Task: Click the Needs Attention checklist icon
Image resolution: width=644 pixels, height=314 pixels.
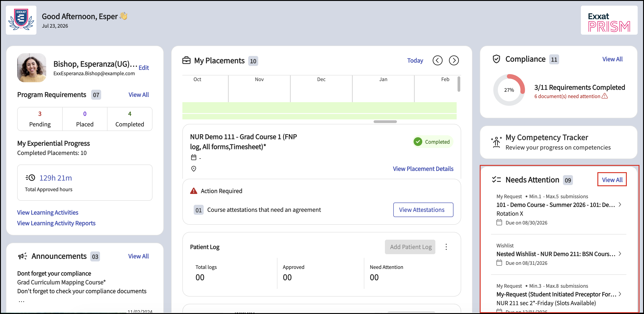Action: coord(496,180)
